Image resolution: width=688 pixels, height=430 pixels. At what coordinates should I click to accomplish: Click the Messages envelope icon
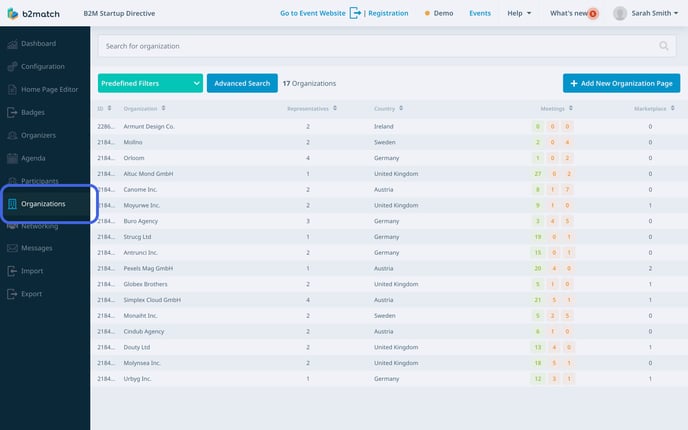coord(12,248)
